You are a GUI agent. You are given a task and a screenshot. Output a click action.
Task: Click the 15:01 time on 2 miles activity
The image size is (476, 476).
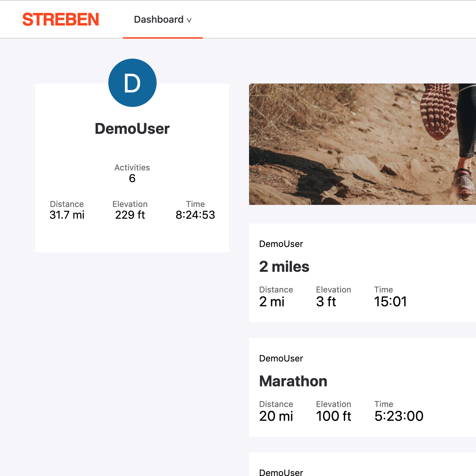click(x=390, y=301)
